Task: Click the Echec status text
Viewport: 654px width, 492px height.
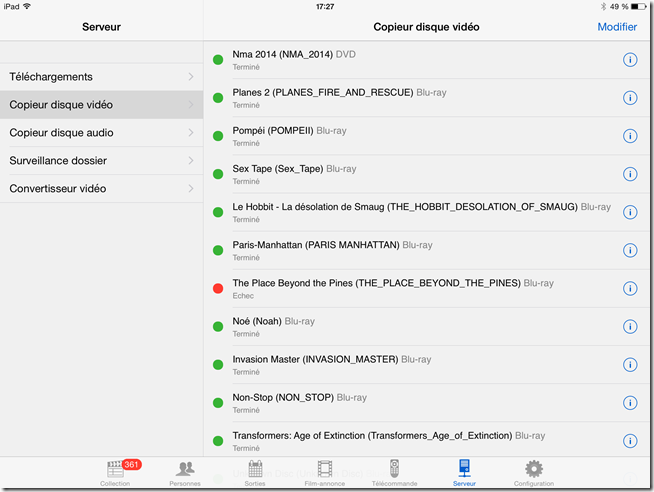Action: click(243, 296)
